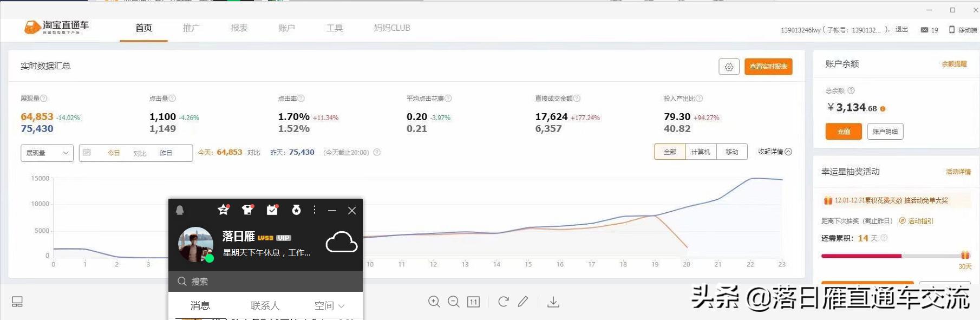Click the zoom out magnifier icon
This screenshot has width=980, height=320.
point(454,302)
